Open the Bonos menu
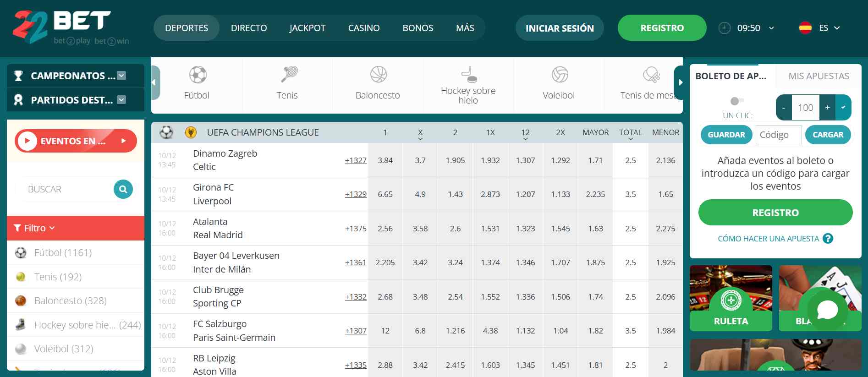Viewport: 868px width, 377px height. coord(418,28)
